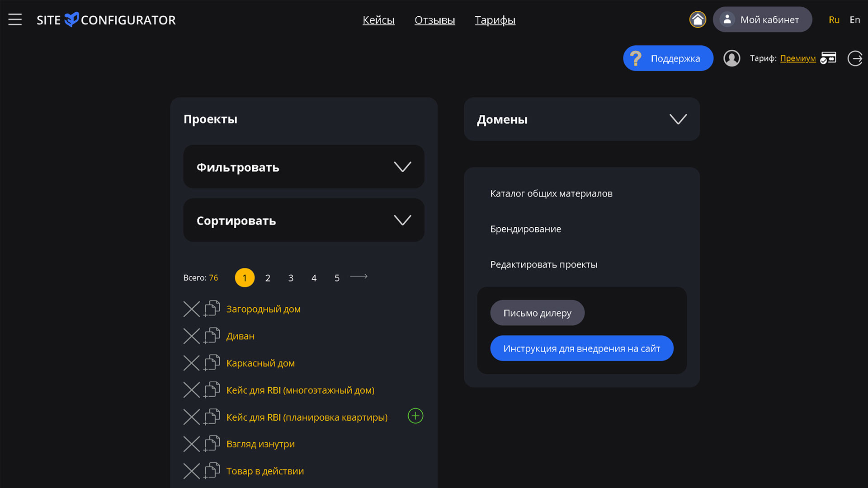Switch language to En
The width and height of the screenshot is (868, 488).
click(854, 20)
